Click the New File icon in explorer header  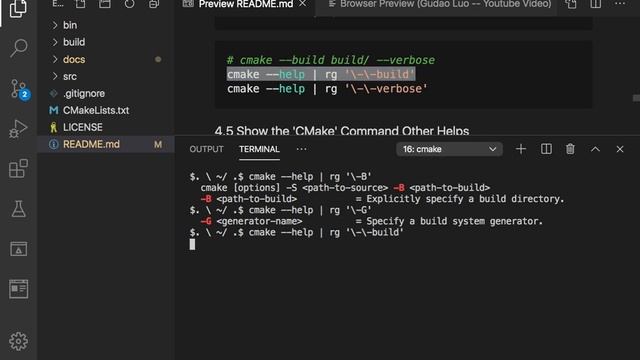[80, 4]
